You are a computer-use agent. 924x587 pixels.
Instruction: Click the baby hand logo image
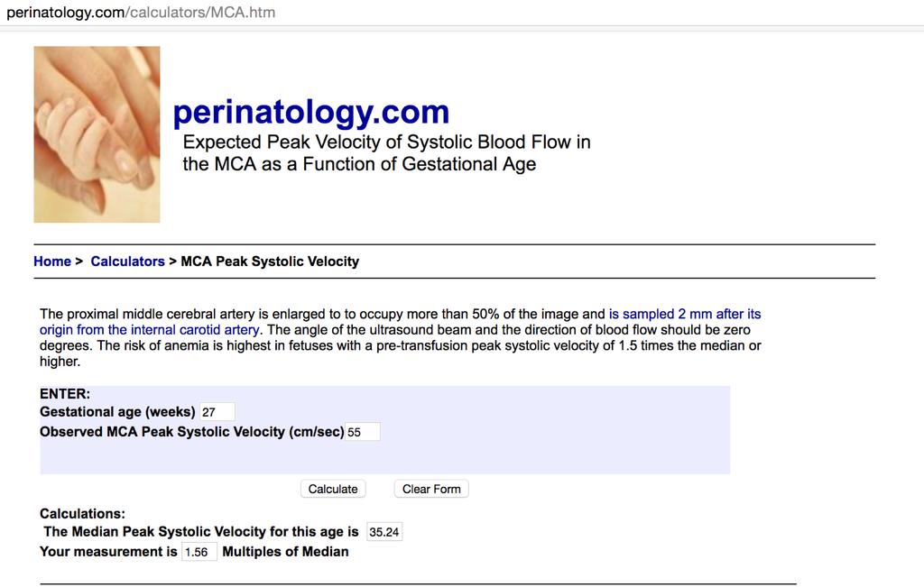click(x=97, y=134)
